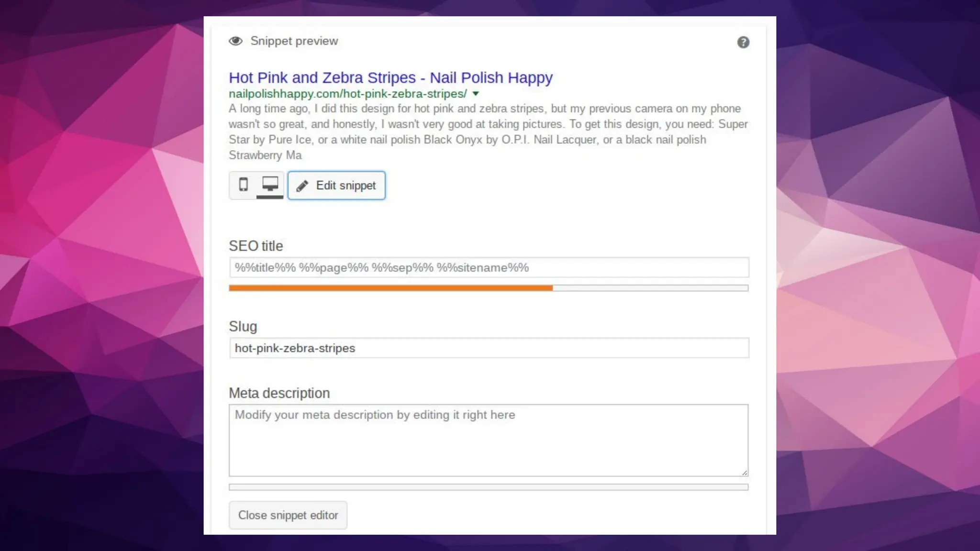This screenshot has height=551, width=980.
Task: Expand the green arrow beside the URL
Action: [476, 94]
